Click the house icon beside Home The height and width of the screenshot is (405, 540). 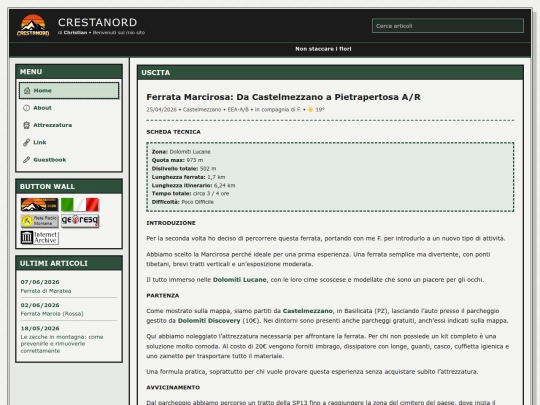[27, 91]
